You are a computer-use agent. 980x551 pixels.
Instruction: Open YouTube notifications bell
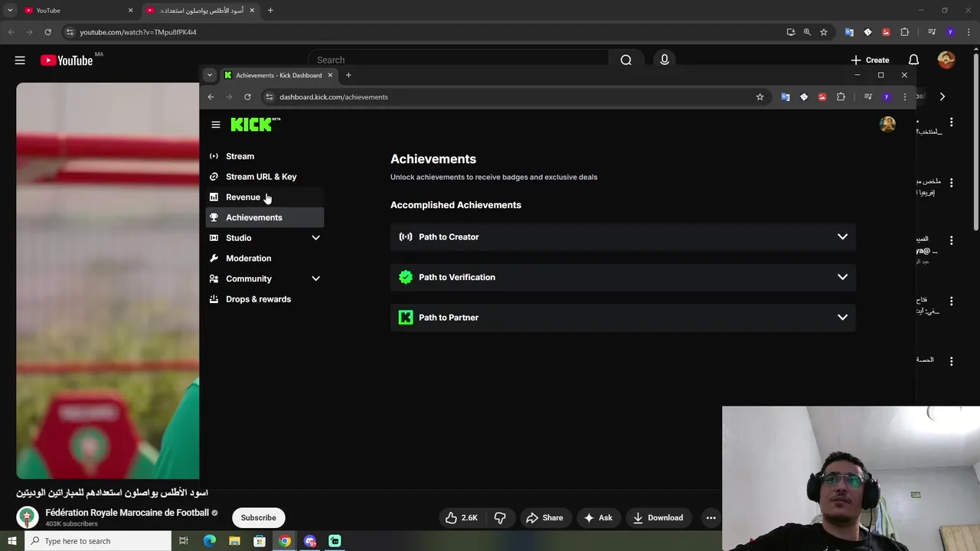(x=913, y=60)
